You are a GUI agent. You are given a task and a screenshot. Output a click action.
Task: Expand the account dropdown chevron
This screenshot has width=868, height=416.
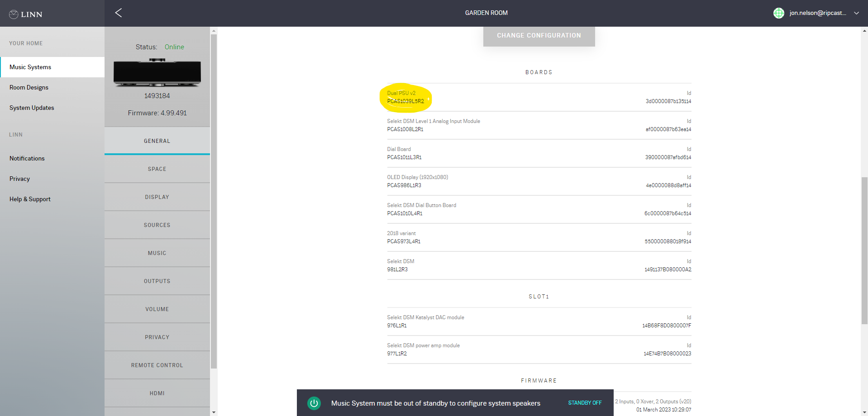(x=856, y=13)
